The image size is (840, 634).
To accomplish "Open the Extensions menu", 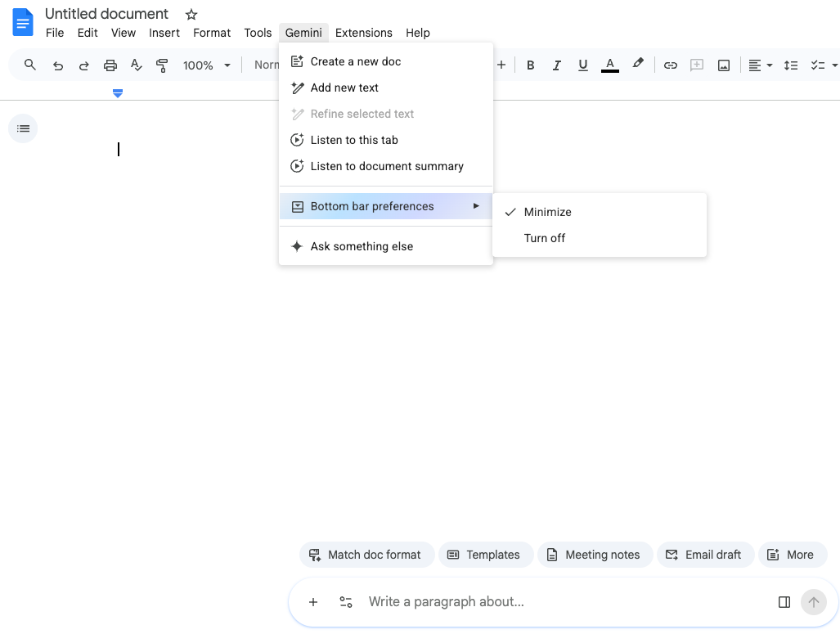I will (x=364, y=34).
